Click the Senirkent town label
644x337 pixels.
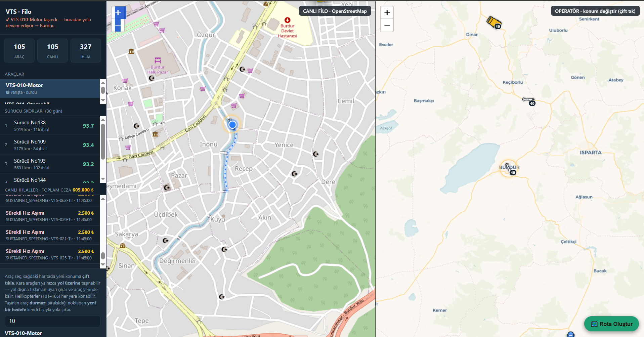tap(589, 19)
